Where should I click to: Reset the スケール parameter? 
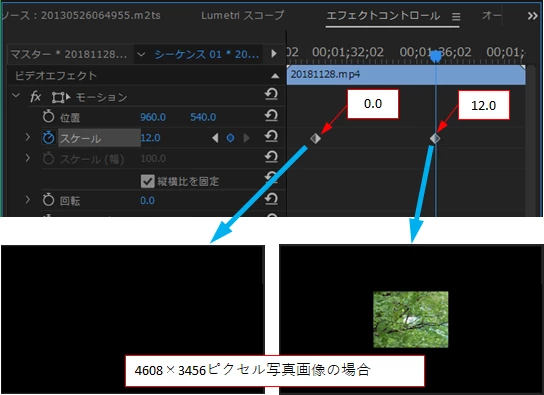point(271,137)
